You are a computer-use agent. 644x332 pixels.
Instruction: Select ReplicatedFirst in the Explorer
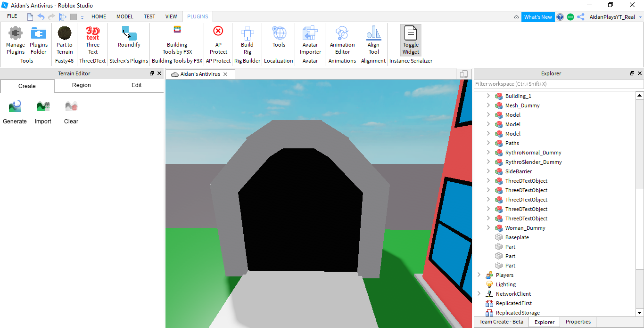(513, 303)
